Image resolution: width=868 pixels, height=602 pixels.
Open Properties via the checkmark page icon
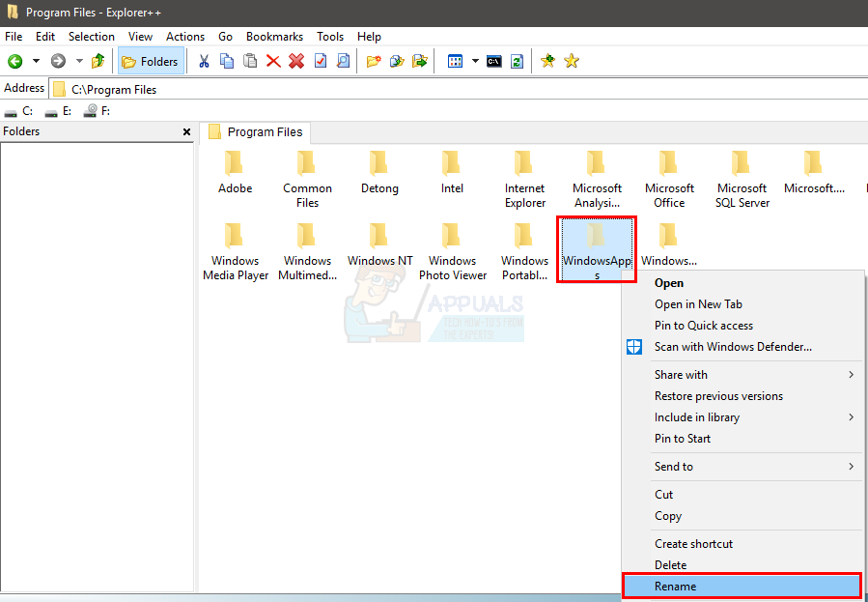321,61
